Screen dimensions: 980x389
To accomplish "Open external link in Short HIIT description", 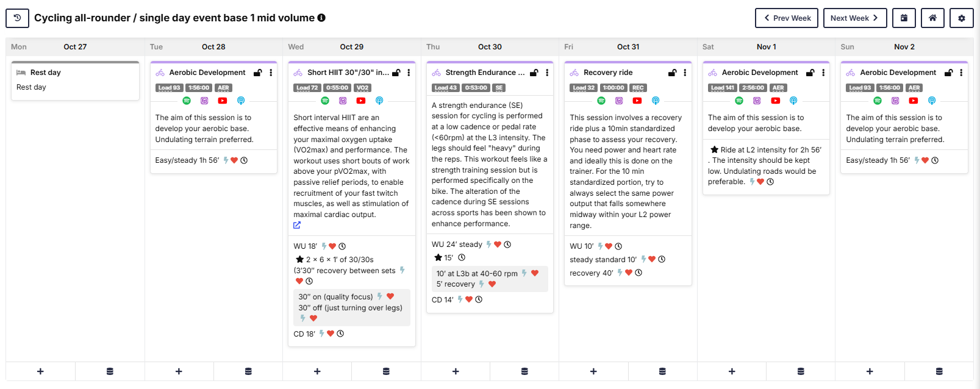I will 297,225.
